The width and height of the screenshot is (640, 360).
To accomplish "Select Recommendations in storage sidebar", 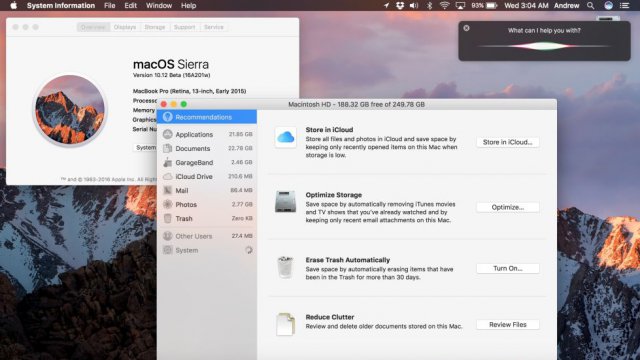I will (x=207, y=117).
